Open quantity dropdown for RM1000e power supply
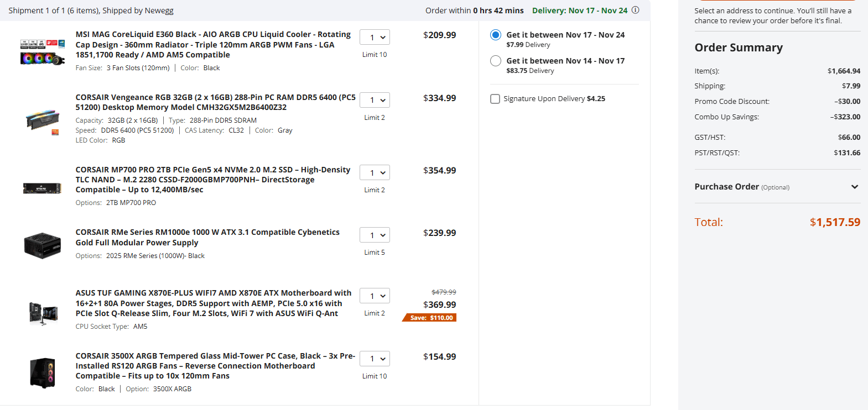This screenshot has height=410, width=868. click(375, 235)
